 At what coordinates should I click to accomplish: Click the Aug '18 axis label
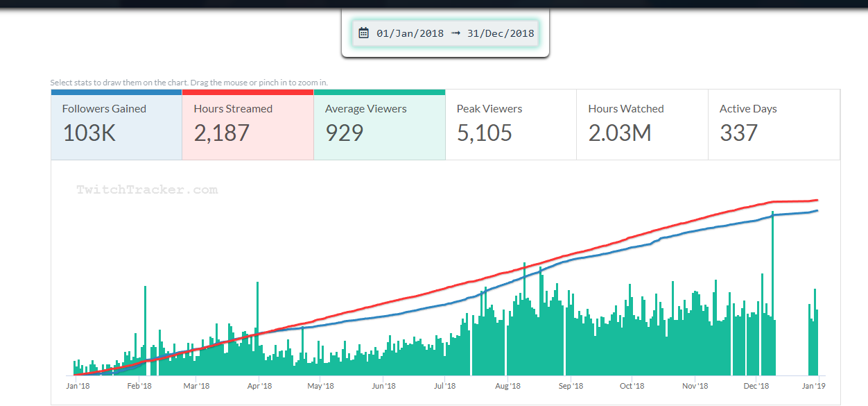[508, 386]
